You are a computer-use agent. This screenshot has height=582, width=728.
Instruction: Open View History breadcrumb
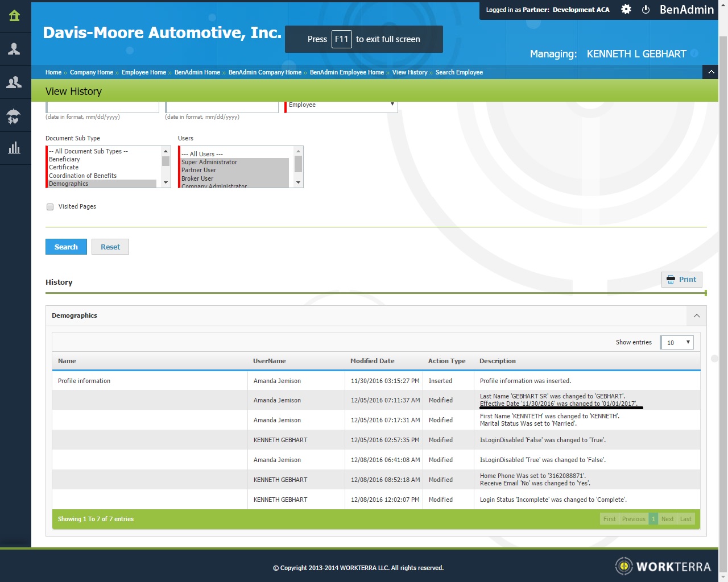[410, 72]
